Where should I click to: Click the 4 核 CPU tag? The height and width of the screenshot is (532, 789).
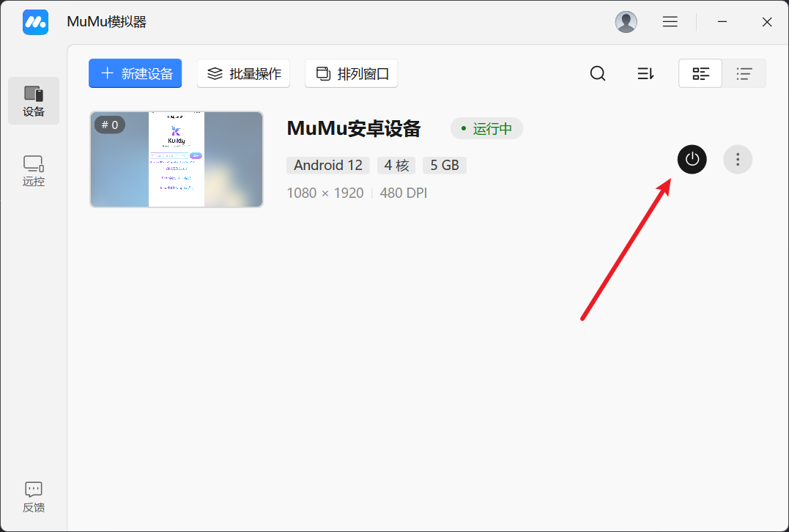[396, 165]
